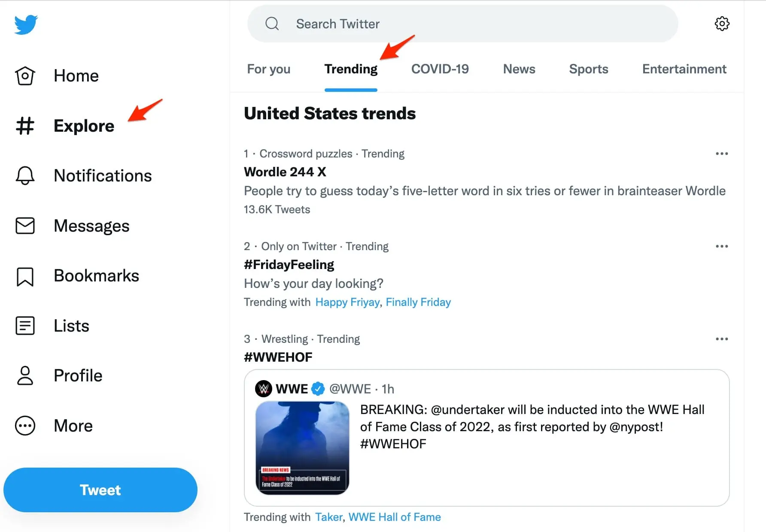
Task: Open Notifications via the bell icon
Action: [24, 175]
